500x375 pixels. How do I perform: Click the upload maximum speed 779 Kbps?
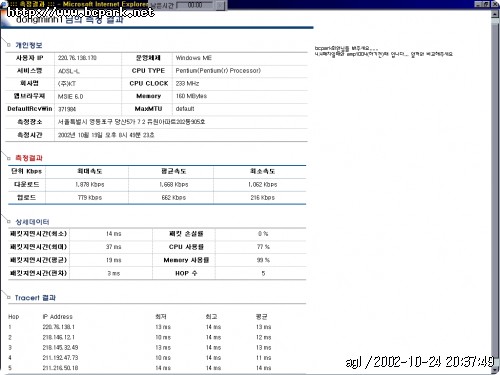coord(90,197)
